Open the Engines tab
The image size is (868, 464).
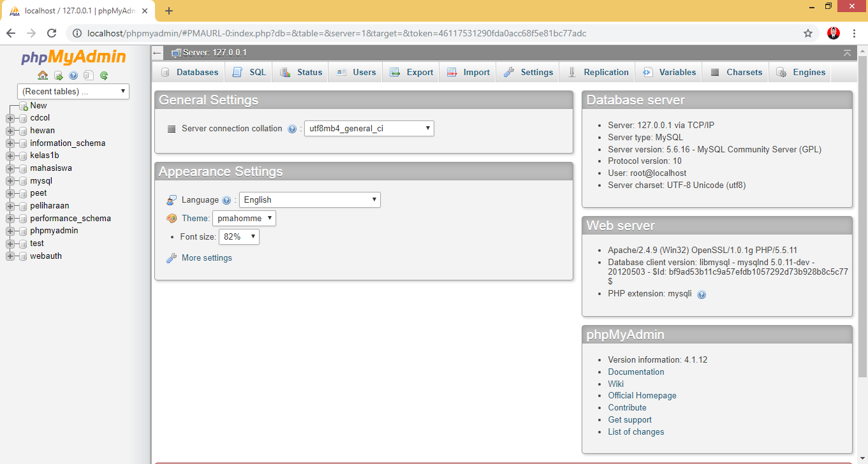[x=800, y=73]
